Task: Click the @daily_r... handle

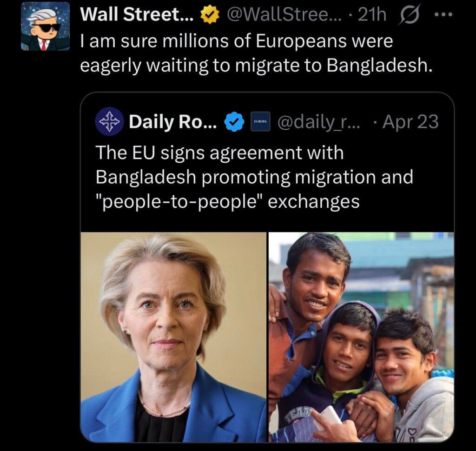Action: [x=320, y=122]
